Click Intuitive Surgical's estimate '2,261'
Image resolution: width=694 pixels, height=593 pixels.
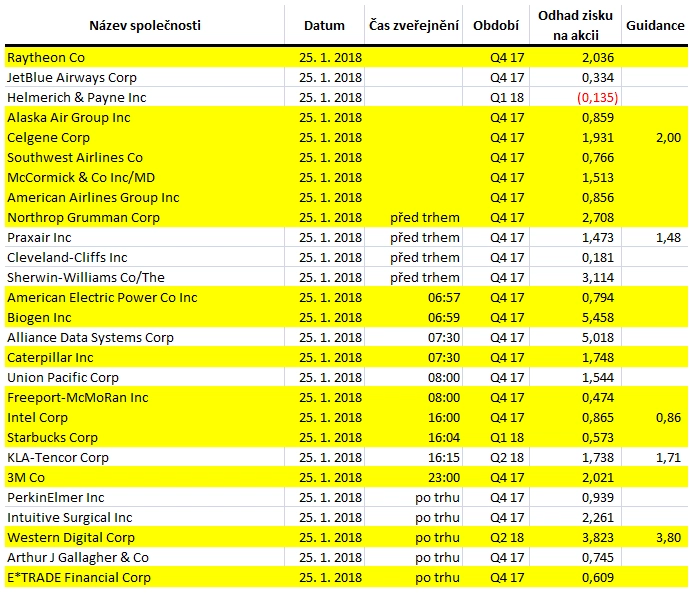[598, 518]
